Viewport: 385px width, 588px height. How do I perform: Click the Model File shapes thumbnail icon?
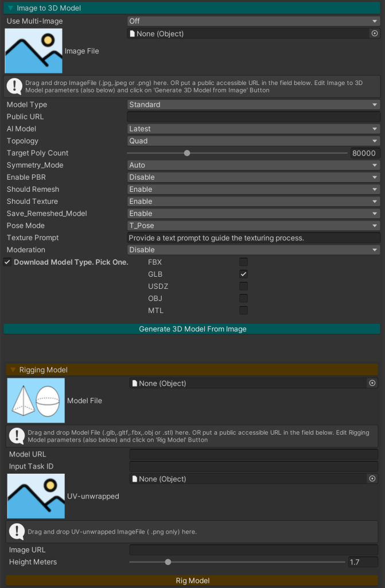[36, 400]
